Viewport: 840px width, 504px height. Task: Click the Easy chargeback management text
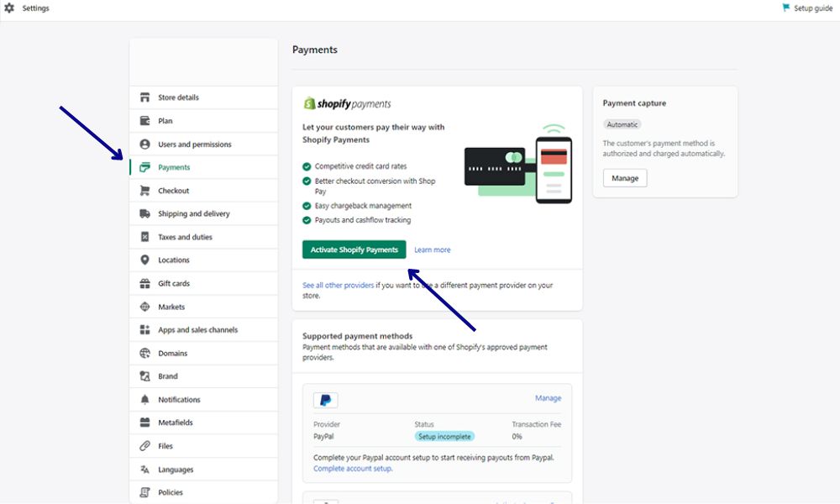[x=363, y=206]
